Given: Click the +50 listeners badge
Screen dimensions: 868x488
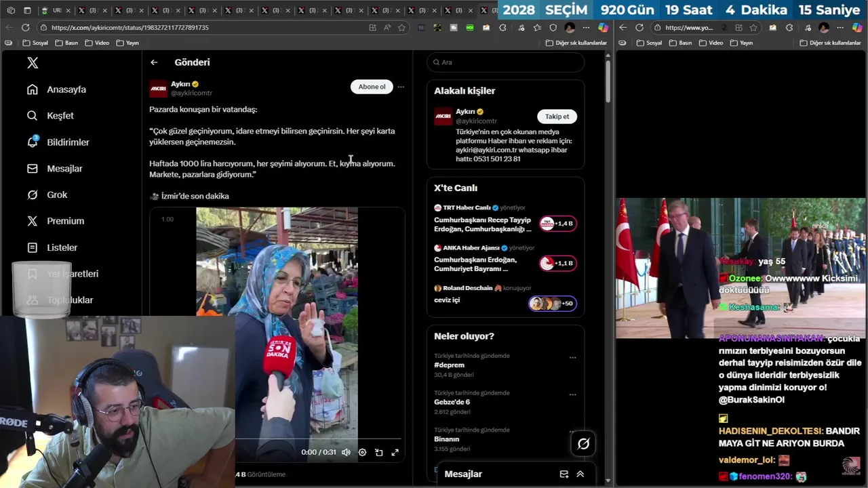Looking at the screenshot, I should coord(553,304).
